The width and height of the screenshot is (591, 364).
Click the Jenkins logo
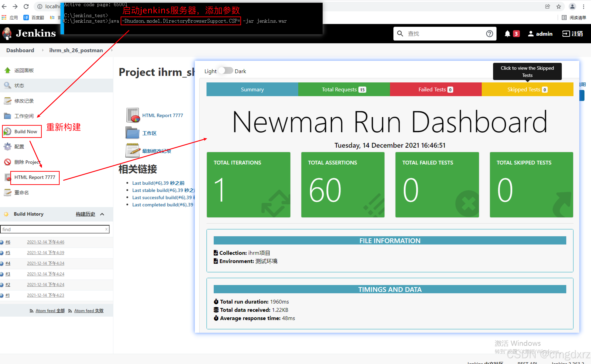[29, 33]
